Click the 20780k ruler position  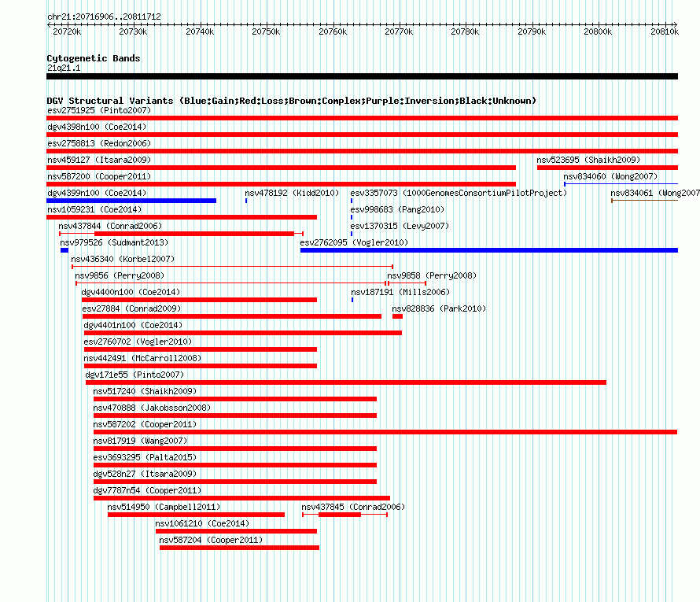[x=465, y=31]
